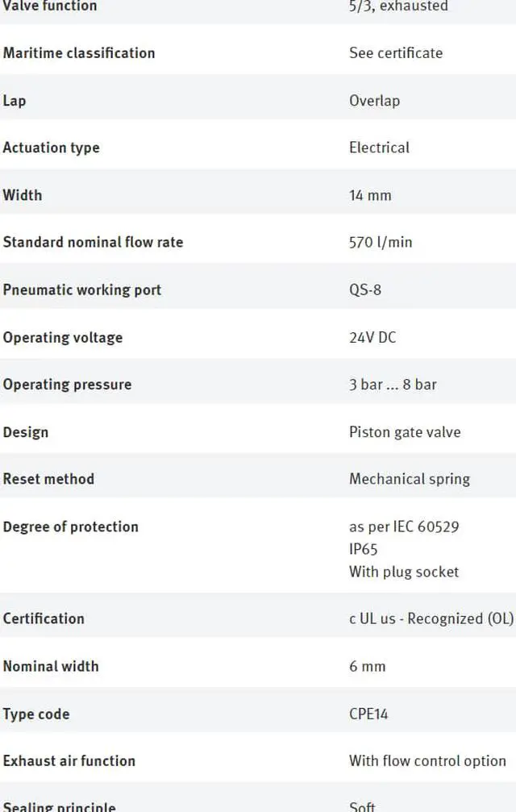
Task: Select the 'CPE14' type code value
Action: coord(368,714)
